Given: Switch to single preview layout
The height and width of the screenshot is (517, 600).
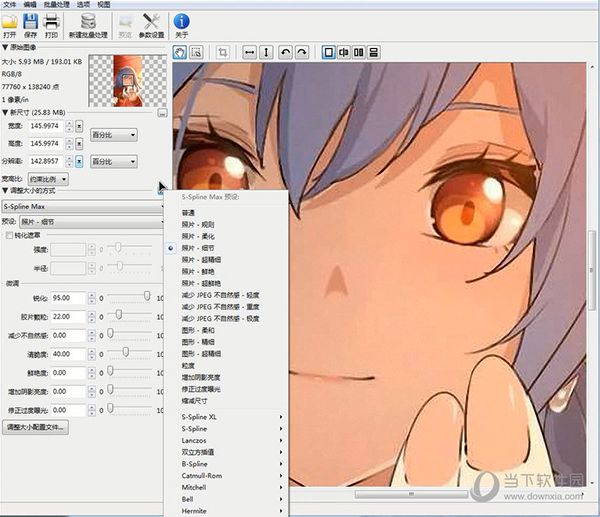Looking at the screenshot, I should (x=328, y=52).
